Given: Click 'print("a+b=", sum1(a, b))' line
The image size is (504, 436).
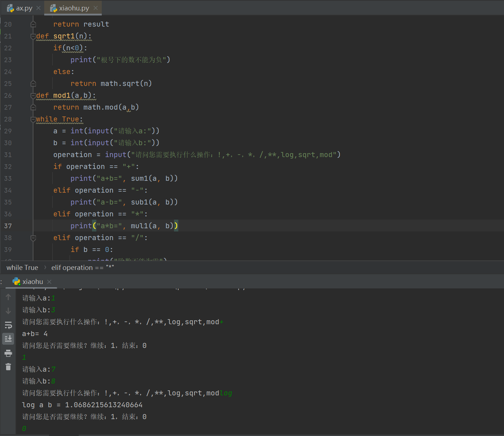Looking at the screenshot, I should pyautogui.click(x=124, y=178).
